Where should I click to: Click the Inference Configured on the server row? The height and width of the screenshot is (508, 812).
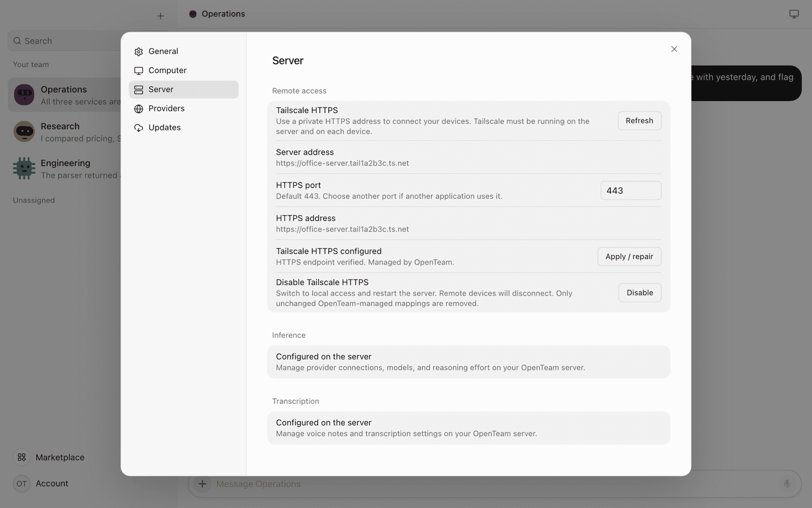(x=468, y=362)
